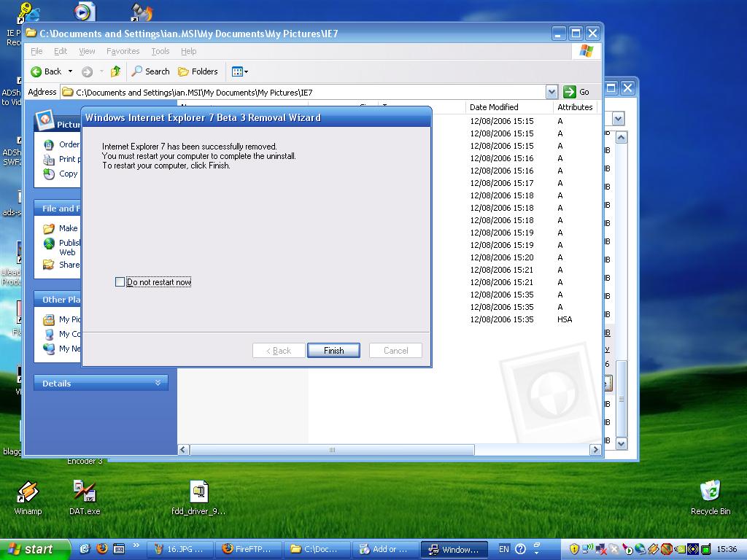This screenshot has height=560, width=747.
Task: Open My Network Places icon in sidebar
Action: [49, 349]
